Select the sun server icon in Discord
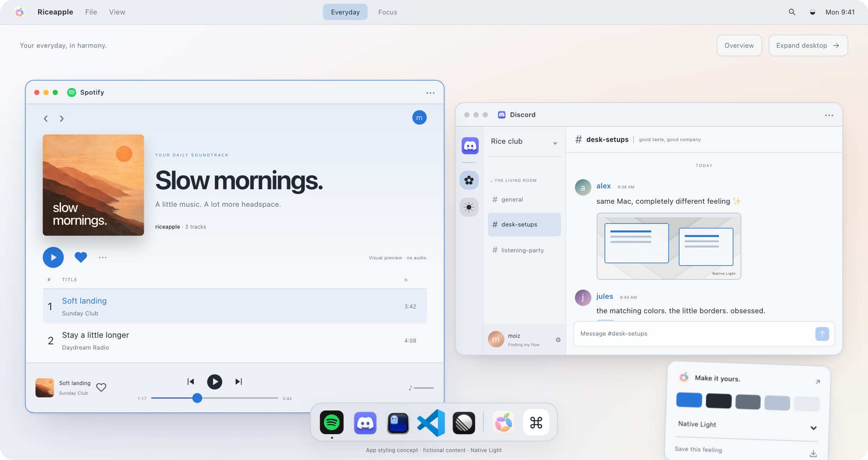Image resolution: width=868 pixels, height=460 pixels. click(469, 207)
